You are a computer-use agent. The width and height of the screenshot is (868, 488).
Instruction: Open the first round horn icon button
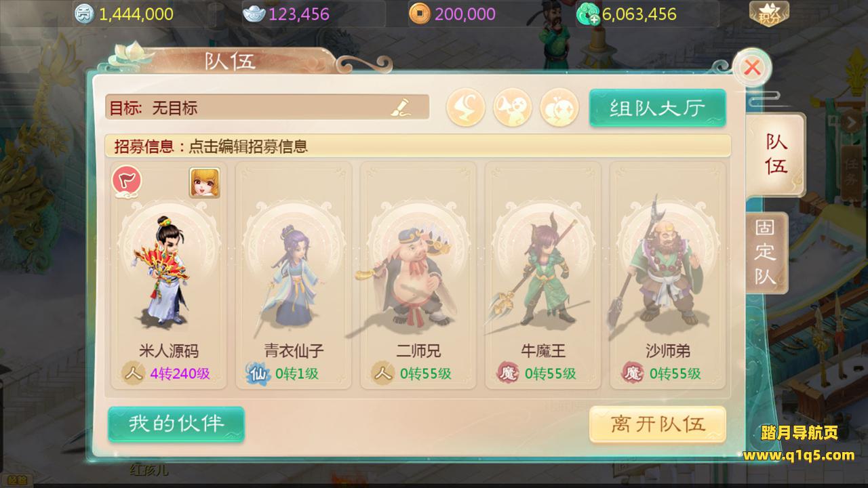coord(466,108)
